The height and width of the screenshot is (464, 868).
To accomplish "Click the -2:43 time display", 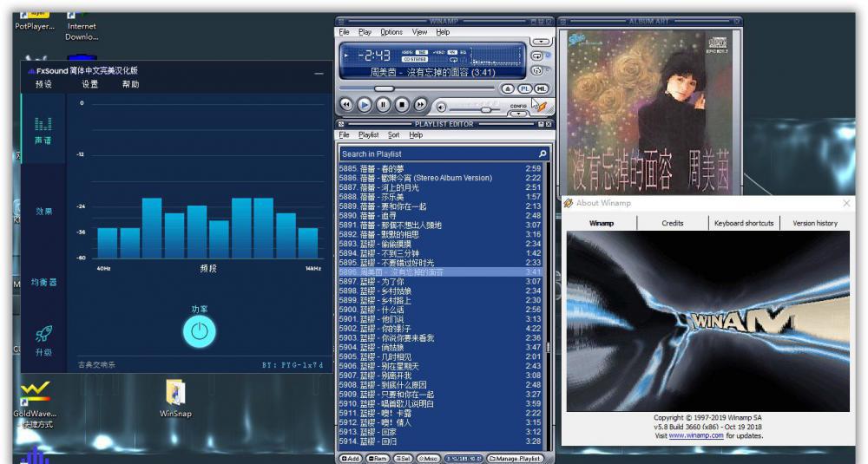I will click(x=373, y=56).
